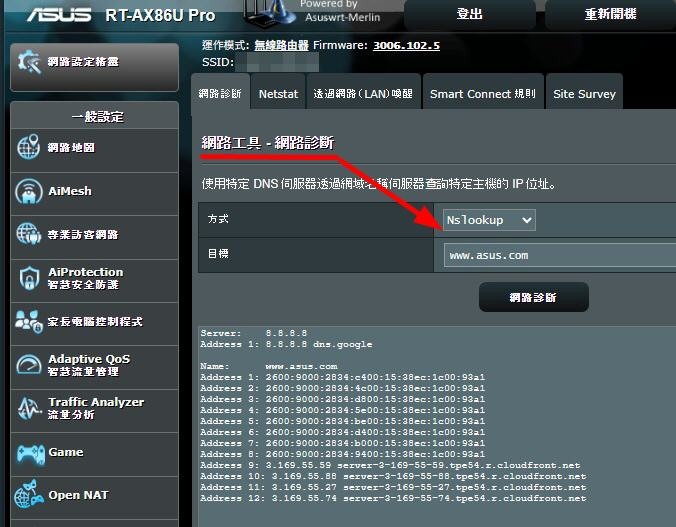The height and width of the screenshot is (527, 676).
Task: Open AiMesh settings page
Action: (94, 194)
